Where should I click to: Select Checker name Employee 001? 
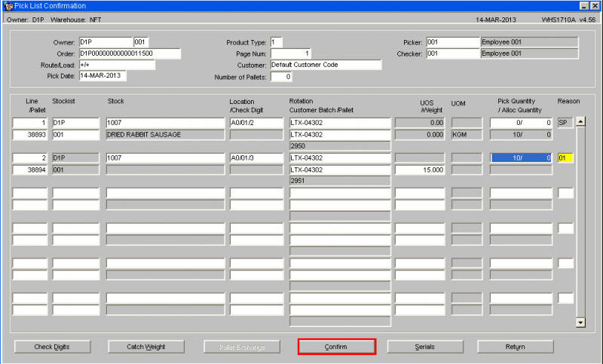click(x=530, y=54)
